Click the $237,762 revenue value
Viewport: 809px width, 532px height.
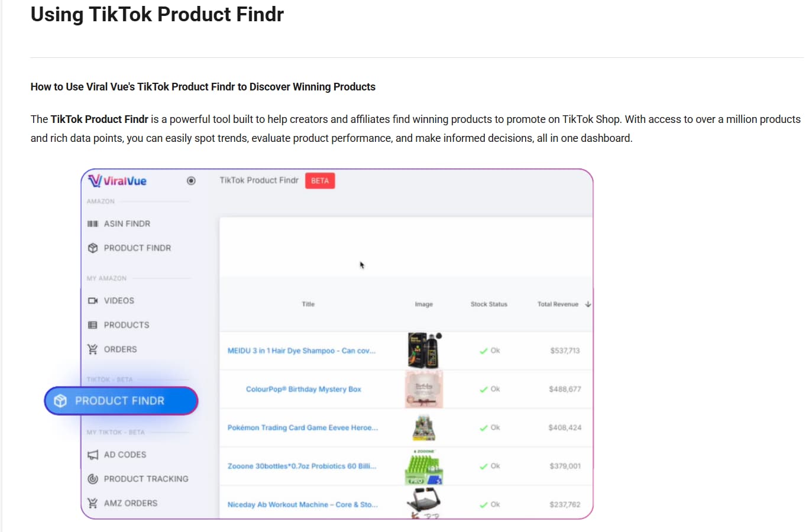[x=565, y=504]
